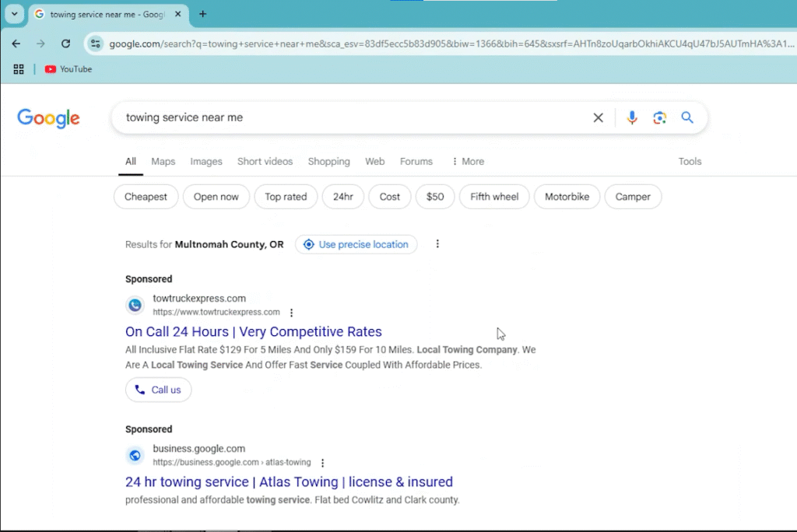Click the https://www.towtruckexpress.com URL text
This screenshot has width=797, height=532.
(216, 312)
